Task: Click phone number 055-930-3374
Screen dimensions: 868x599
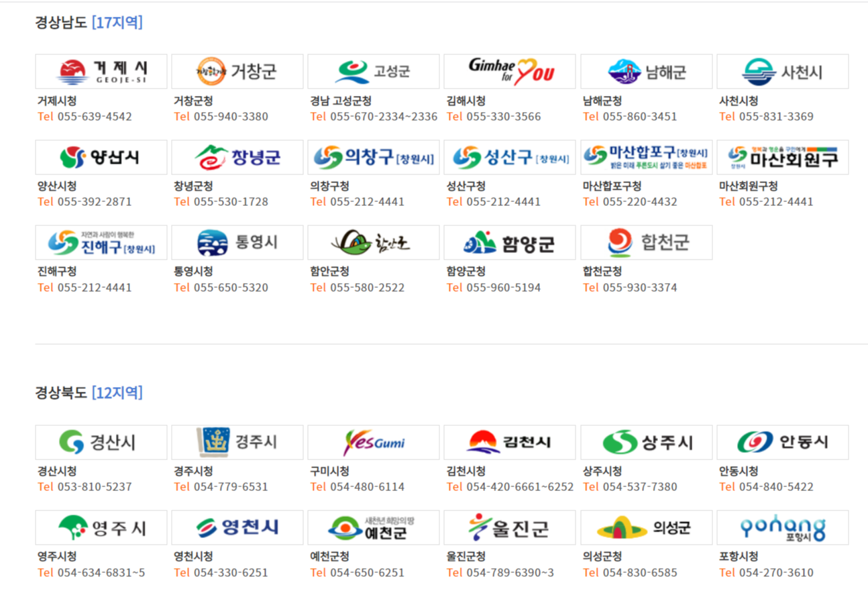Action: click(x=640, y=288)
